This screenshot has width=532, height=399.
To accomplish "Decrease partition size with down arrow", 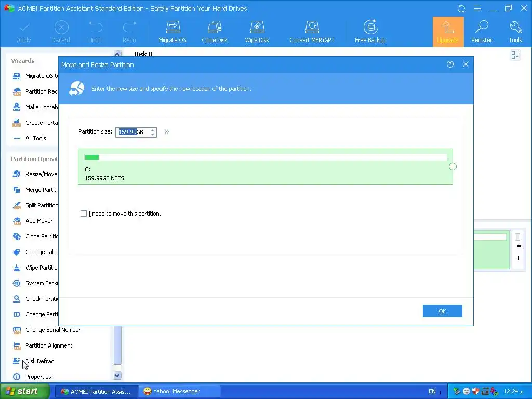I will [153, 135].
